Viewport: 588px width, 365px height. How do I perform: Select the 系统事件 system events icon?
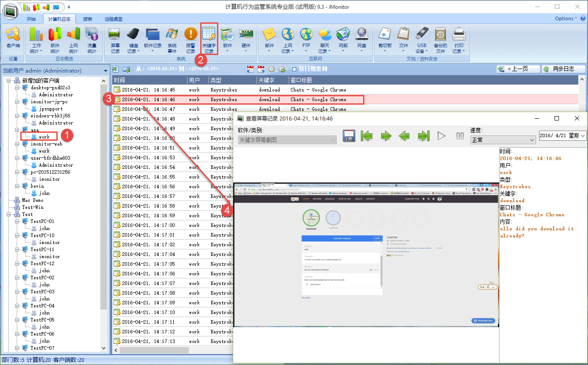click(x=172, y=40)
